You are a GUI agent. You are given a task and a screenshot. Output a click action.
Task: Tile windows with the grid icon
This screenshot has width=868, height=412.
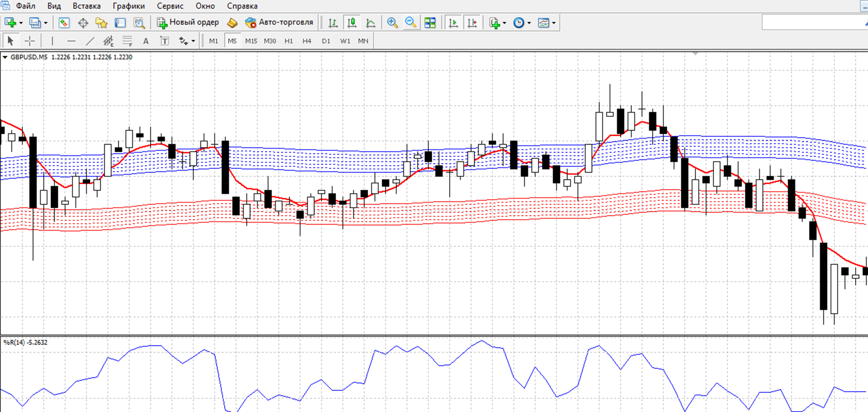430,23
